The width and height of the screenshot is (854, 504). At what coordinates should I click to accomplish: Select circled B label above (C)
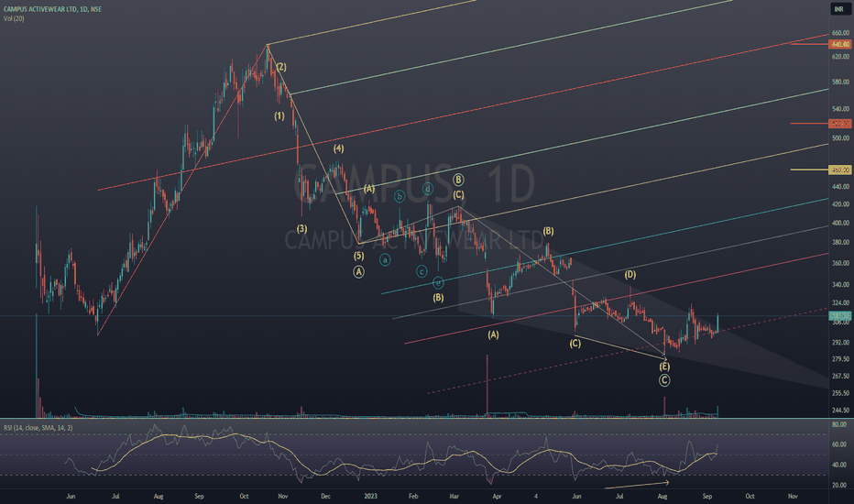pos(458,180)
